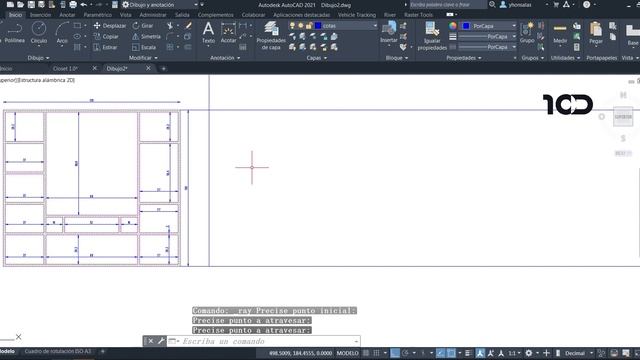640x360 pixels.
Task: Toggle object snap tracking in status bar
Action: (440, 353)
